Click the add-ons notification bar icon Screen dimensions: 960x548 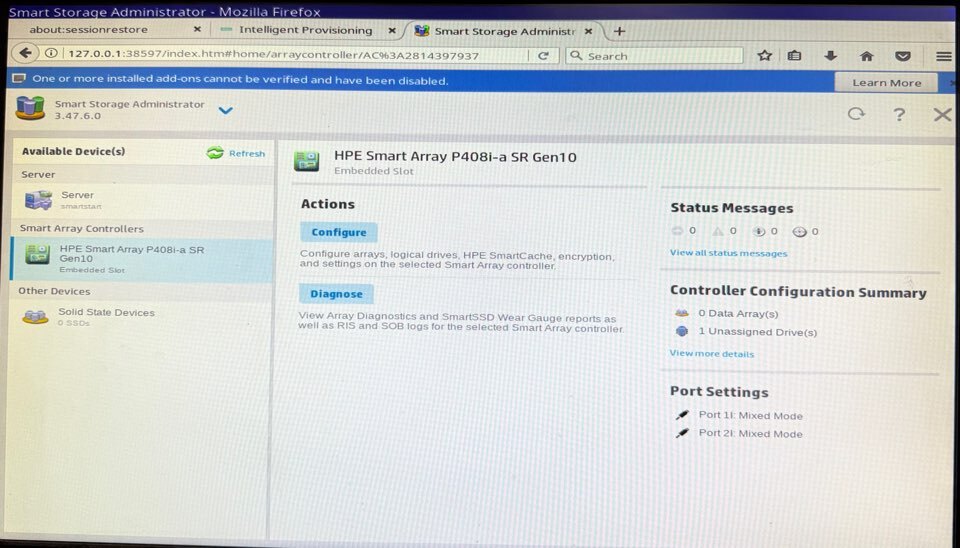pyautogui.click(x=19, y=78)
